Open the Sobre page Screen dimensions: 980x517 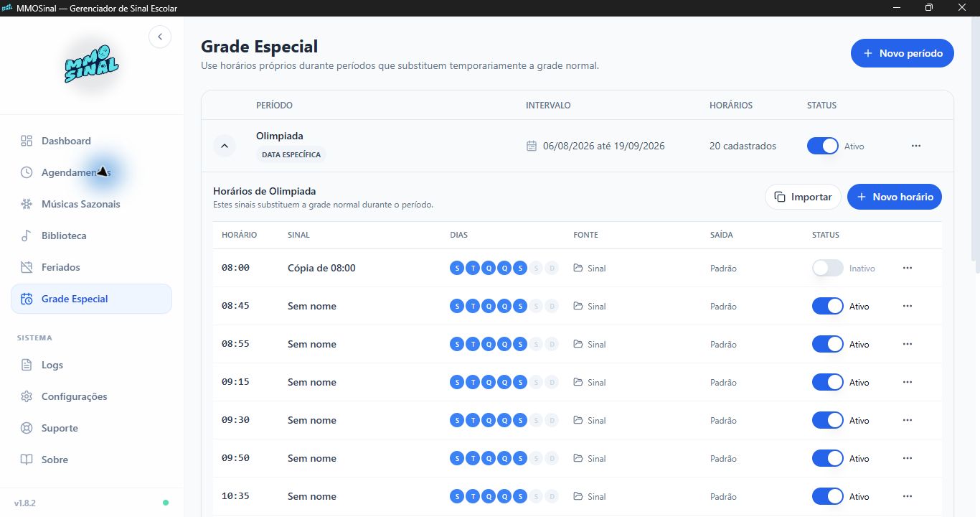tap(91, 460)
